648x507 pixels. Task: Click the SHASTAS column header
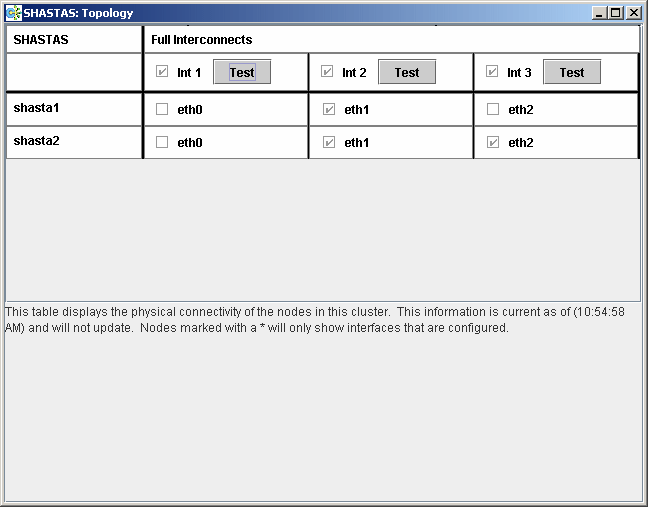41,40
